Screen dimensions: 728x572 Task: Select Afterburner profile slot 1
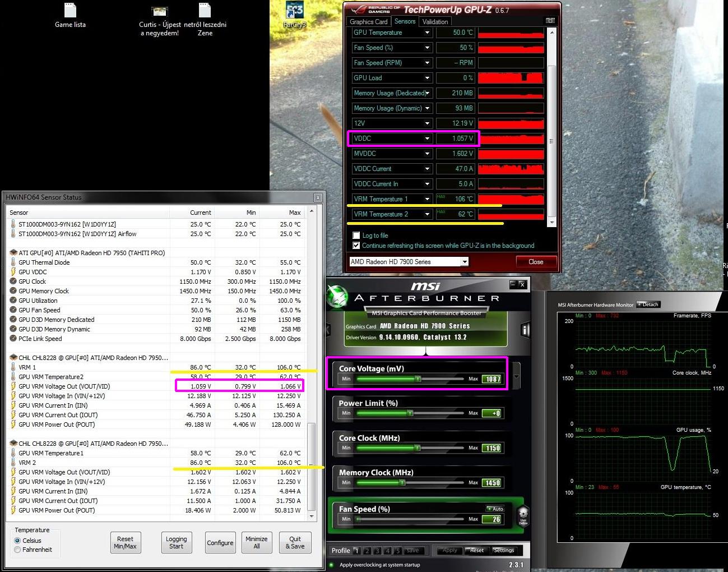[356, 551]
